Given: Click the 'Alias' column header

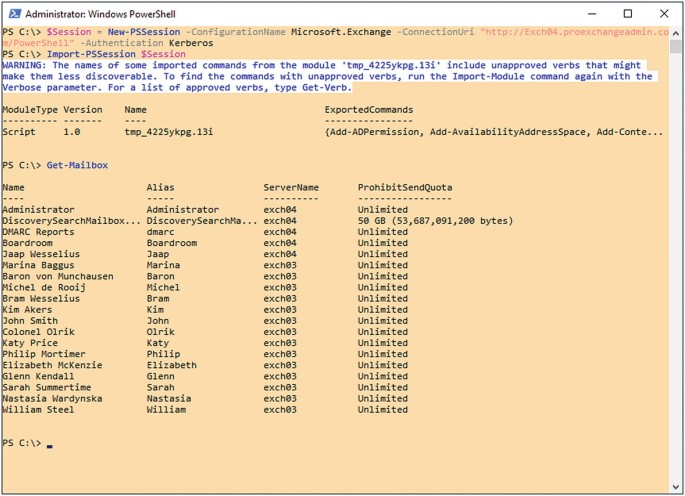Looking at the screenshot, I should click(160, 187).
